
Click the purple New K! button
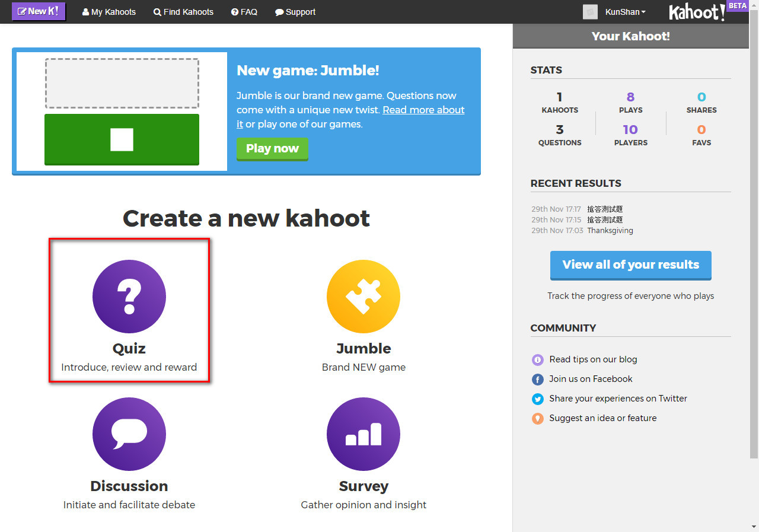38,11
